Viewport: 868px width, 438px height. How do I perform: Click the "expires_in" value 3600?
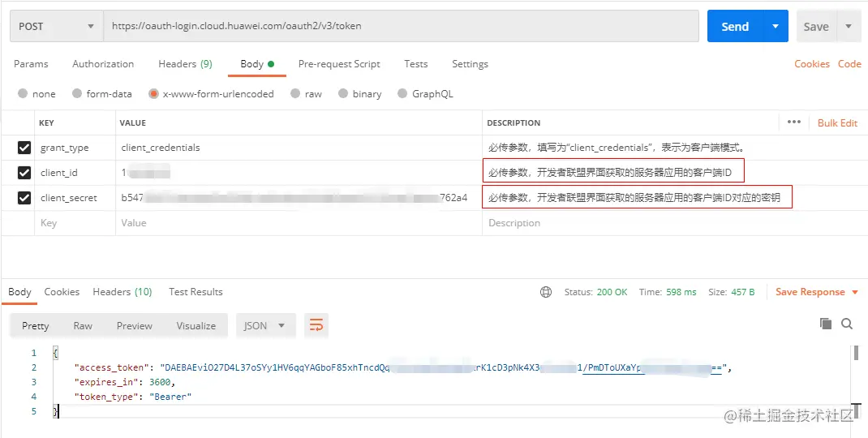pyautogui.click(x=161, y=382)
